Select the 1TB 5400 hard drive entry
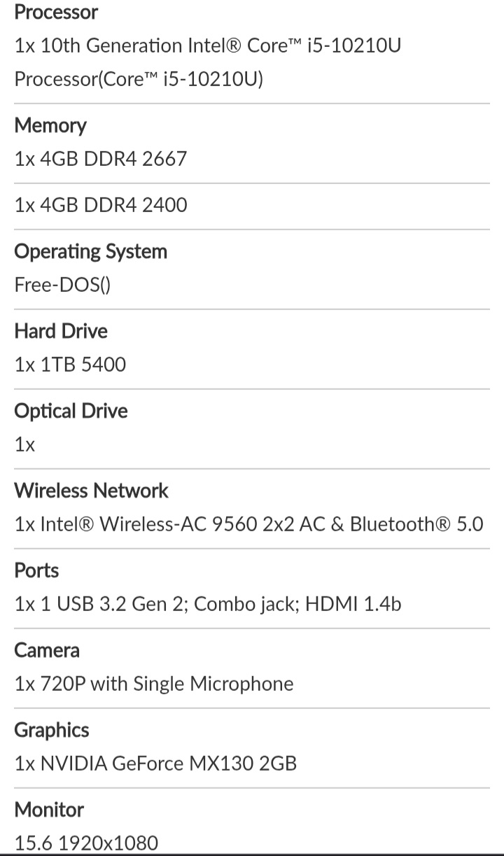 [70, 365]
